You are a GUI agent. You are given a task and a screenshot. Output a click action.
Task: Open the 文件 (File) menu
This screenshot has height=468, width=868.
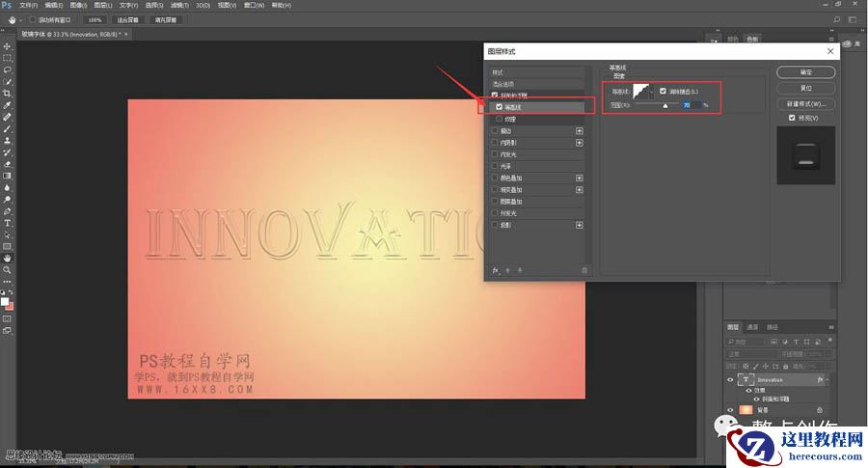pos(28,5)
